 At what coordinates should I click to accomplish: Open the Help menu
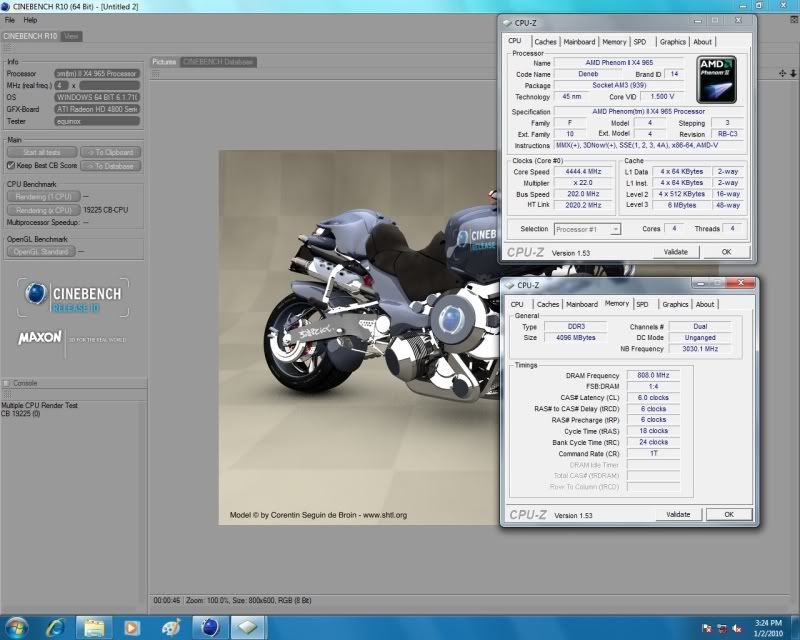tap(30, 20)
